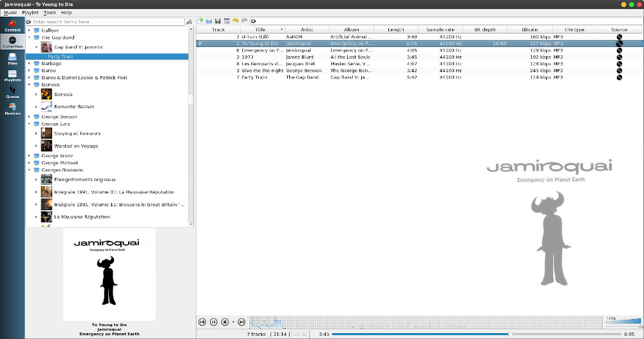The width and height of the screenshot is (644, 339).
Task: Click the collection search terms field
Action: pyautogui.click(x=105, y=22)
